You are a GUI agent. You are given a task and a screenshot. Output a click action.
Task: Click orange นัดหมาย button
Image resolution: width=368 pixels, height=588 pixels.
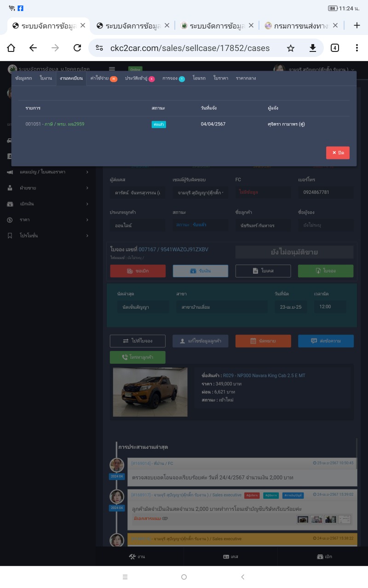[263, 341]
